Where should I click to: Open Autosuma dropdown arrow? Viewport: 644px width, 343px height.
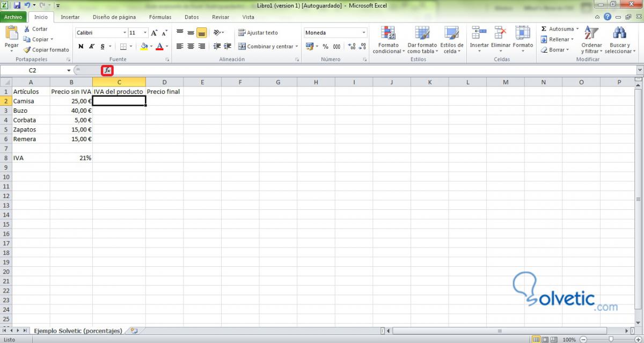click(577, 29)
